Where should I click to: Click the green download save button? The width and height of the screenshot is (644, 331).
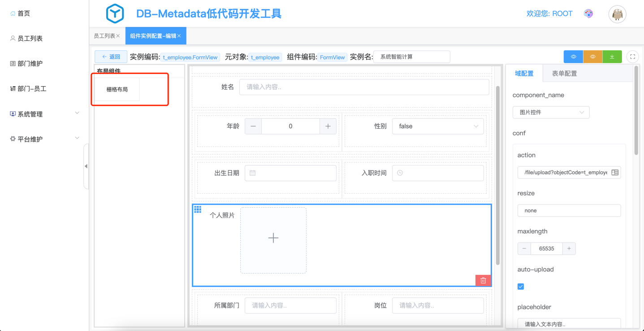[x=612, y=57]
